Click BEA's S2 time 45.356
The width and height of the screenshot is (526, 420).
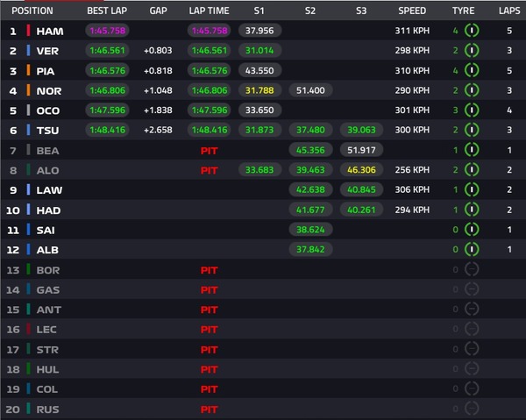coord(310,150)
